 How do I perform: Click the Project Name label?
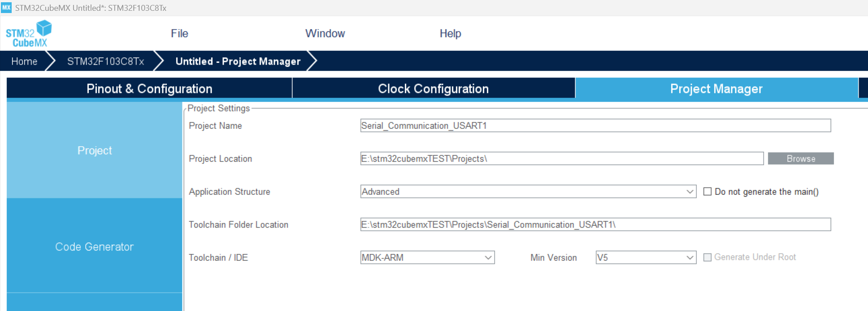point(215,126)
